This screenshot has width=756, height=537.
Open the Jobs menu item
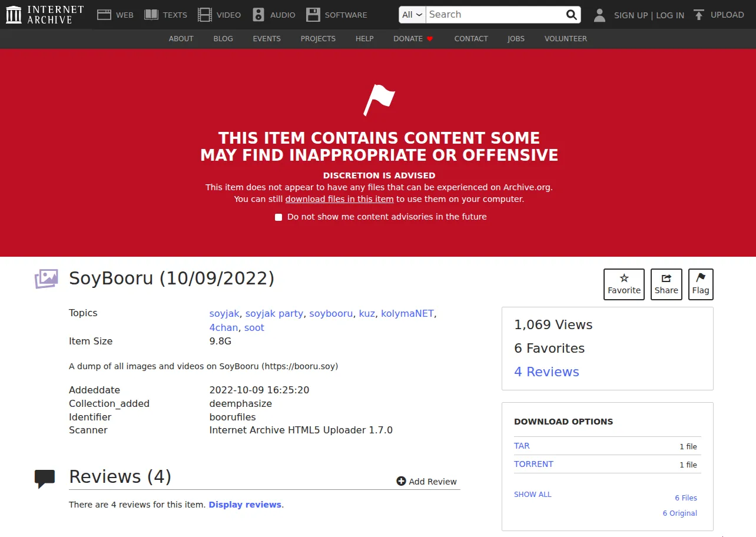(x=516, y=39)
